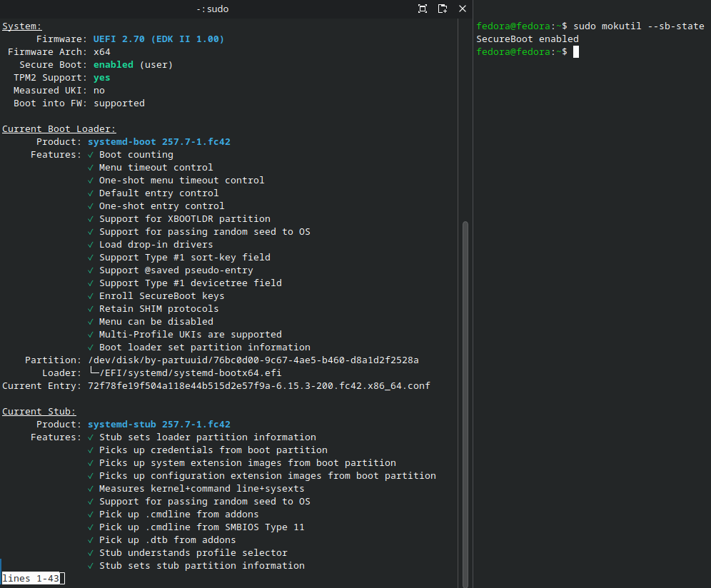711x588 pixels.
Task: Click the "yes" TPM2 Support value
Action: click(x=102, y=78)
